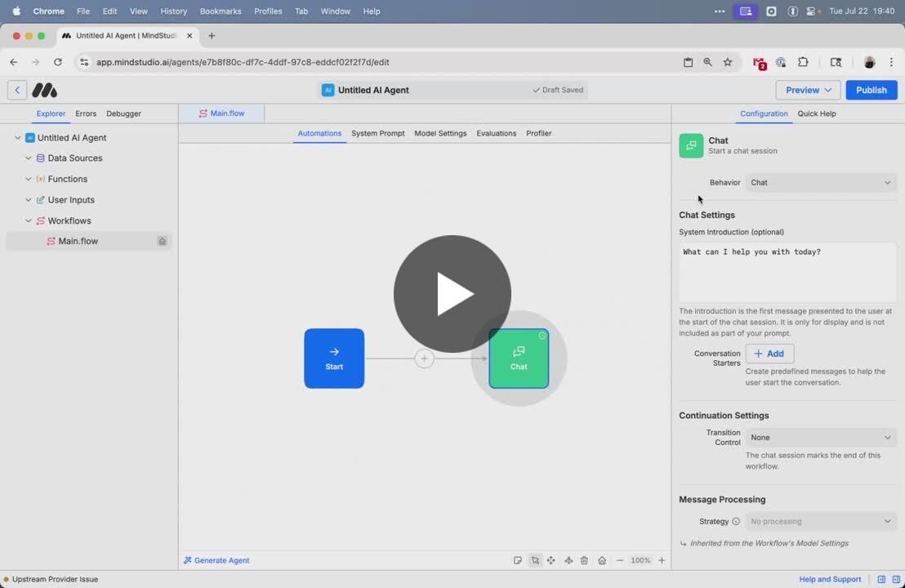Collapse the Workflows tree node
The width and height of the screenshot is (905, 588).
click(29, 220)
